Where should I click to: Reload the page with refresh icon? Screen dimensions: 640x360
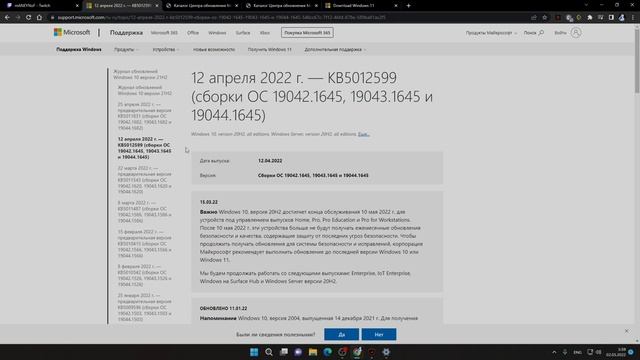(28, 18)
